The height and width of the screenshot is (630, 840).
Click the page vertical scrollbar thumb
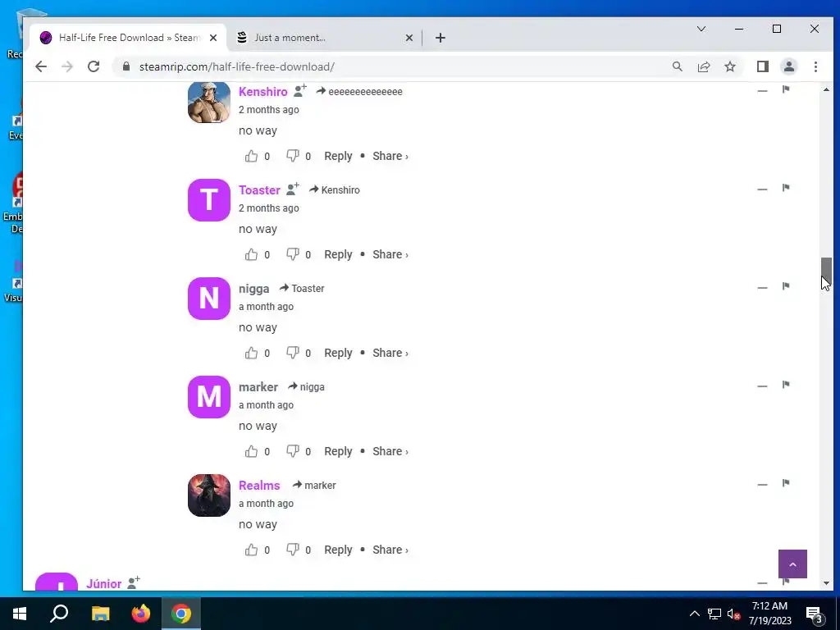[x=826, y=272]
